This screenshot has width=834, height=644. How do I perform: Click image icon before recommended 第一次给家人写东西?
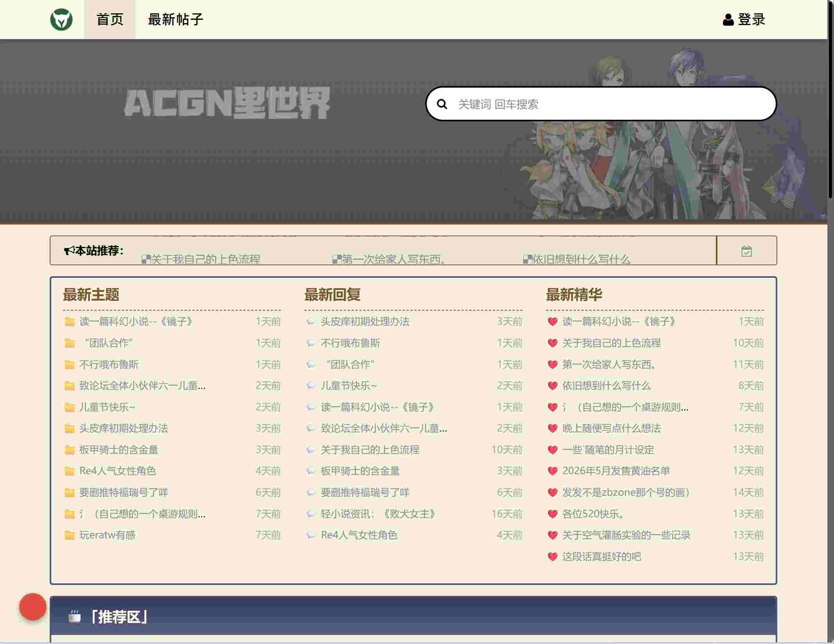pyautogui.click(x=337, y=259)
